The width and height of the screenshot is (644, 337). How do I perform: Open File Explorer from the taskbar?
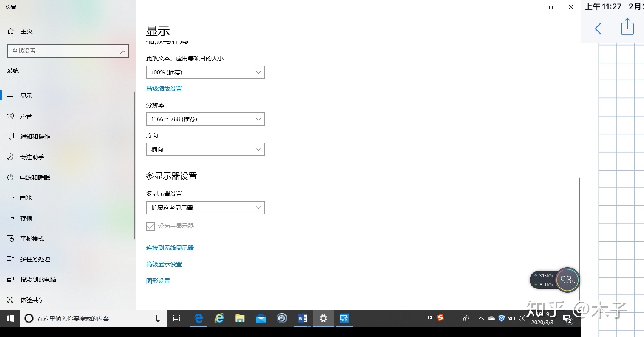point(240,318)
